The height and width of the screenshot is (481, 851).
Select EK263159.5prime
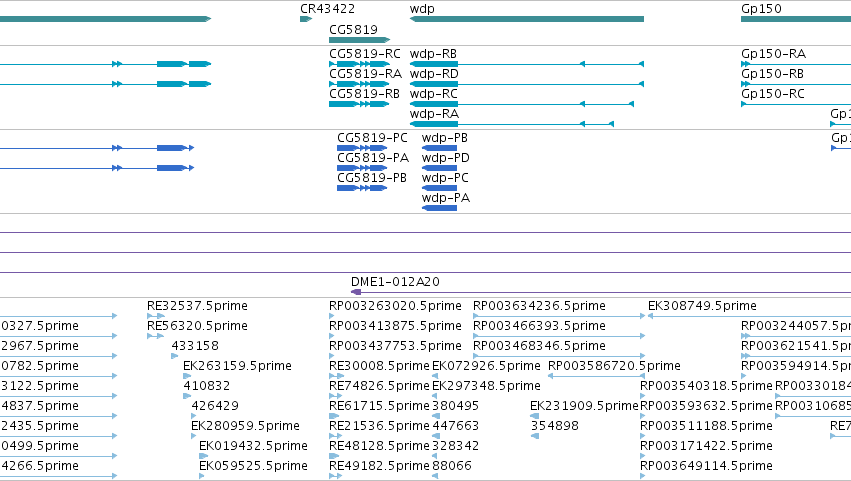(237, 366)
